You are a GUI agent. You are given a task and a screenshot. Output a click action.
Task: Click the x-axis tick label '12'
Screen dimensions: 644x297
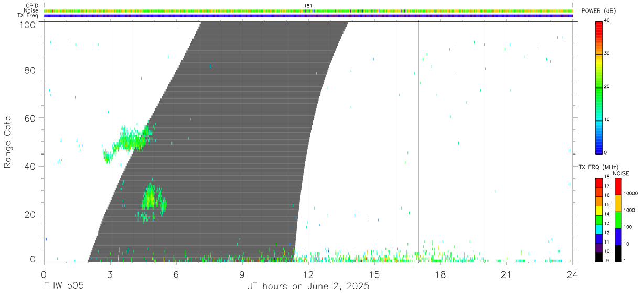point(308,274)
